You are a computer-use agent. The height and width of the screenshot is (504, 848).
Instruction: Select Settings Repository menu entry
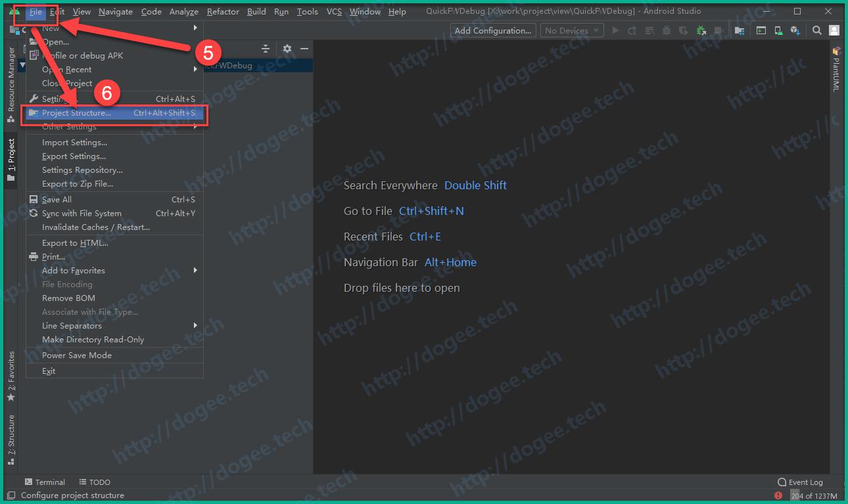[x=114, y=170]
